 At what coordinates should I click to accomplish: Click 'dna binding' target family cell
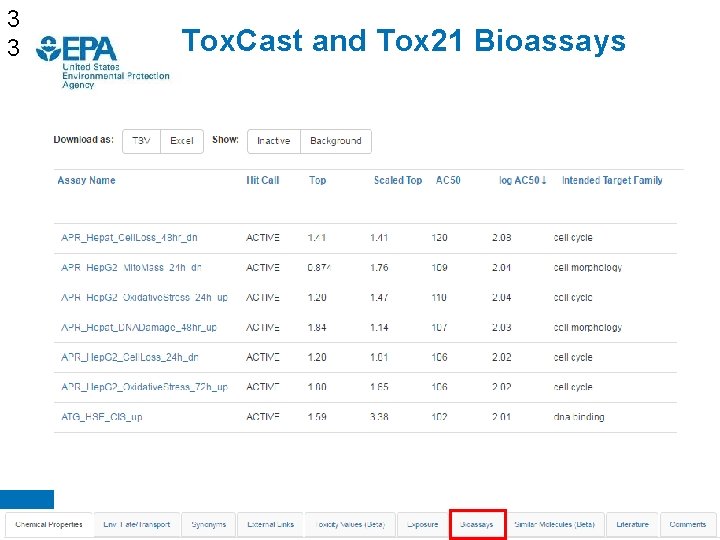579,417
